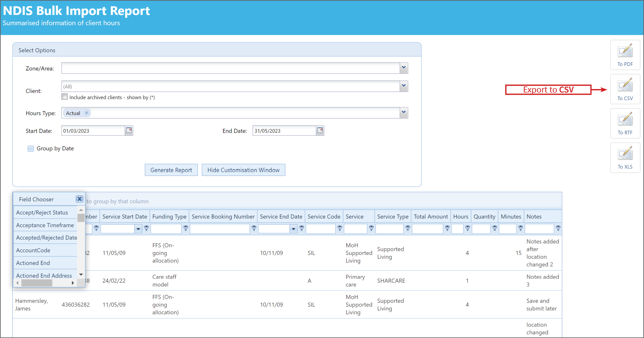Sort by Service Start Date column header
The image size is (644, 338).
[124, 216]
